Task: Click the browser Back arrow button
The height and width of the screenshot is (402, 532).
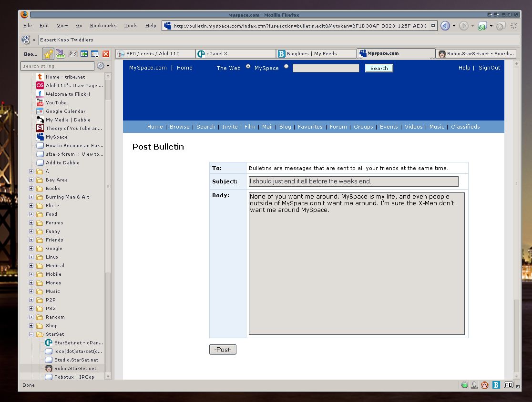Action: coord(445,26)
